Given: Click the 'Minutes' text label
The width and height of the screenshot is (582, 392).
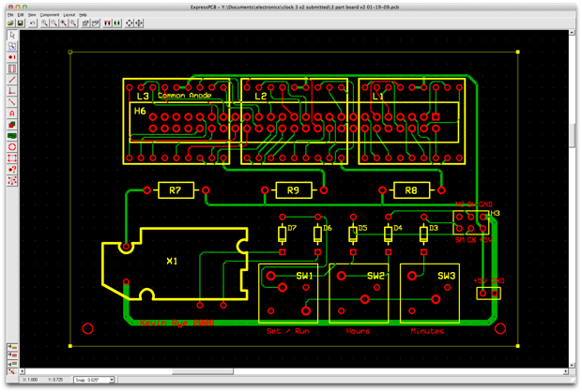Looking at the screenshot, I should 427,331.
